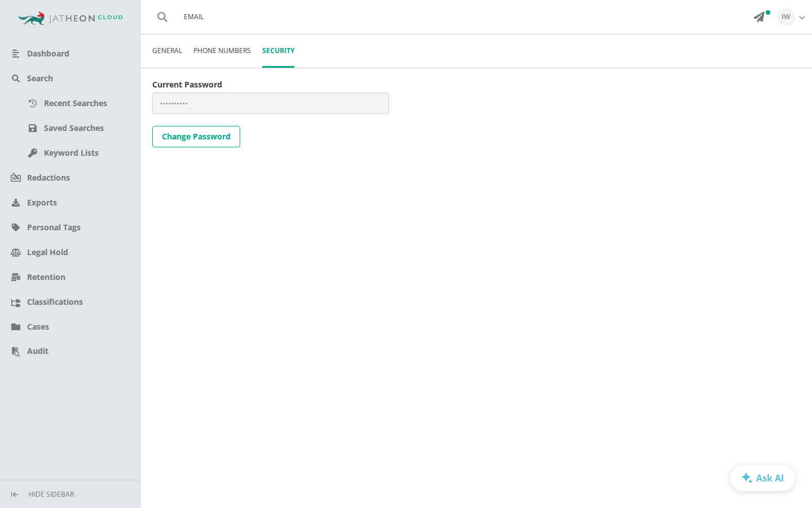This screenshot has height=508, width=812.
Task: Click the Dashboard sidebar icon
Action: (x=16, y=54)
